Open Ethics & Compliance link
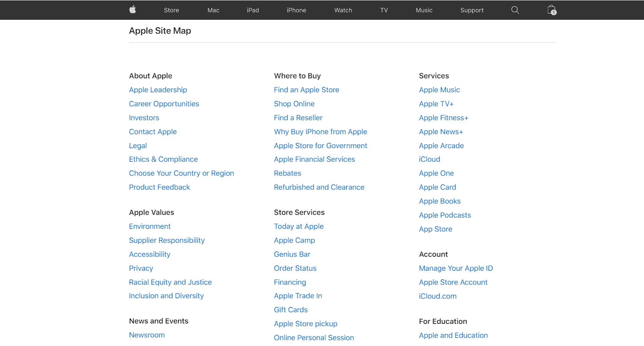Screen dimensions: 644x346 163,159
